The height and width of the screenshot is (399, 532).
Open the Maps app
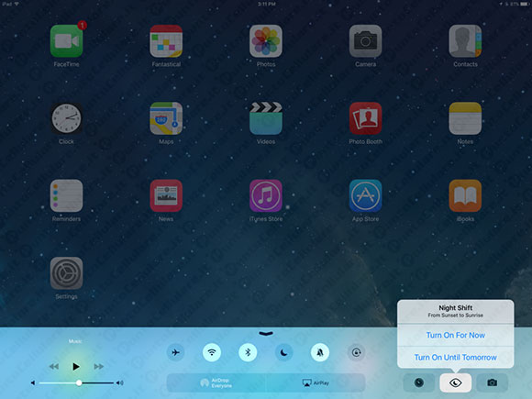coord(166,118)
